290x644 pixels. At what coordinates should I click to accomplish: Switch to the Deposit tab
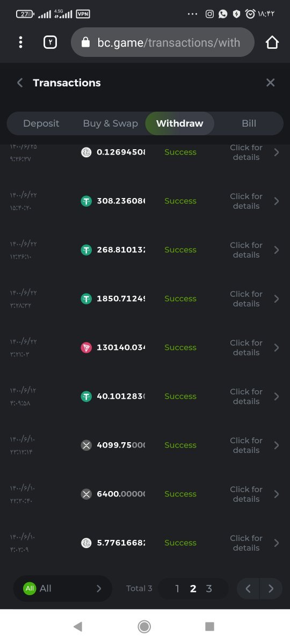41,123
